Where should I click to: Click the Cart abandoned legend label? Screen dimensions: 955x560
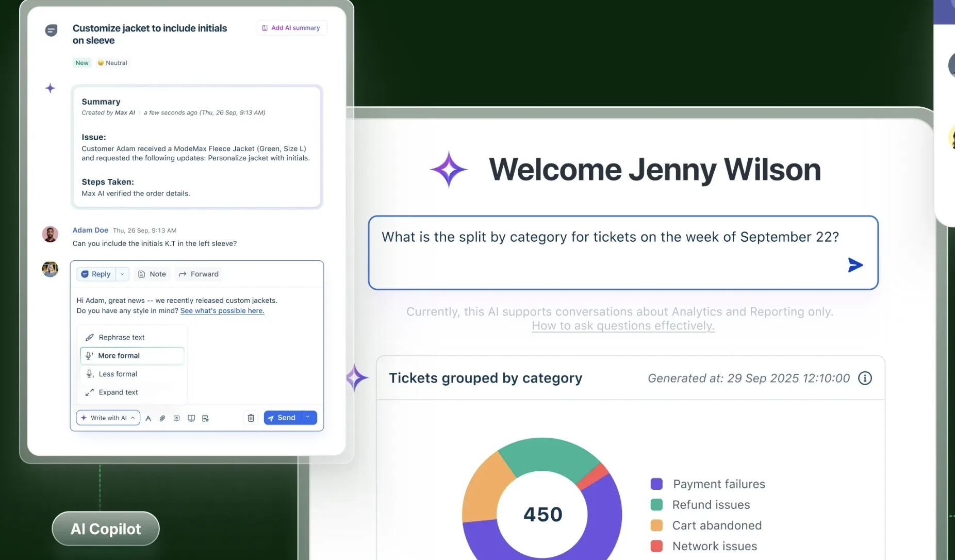tap(717, 525)
